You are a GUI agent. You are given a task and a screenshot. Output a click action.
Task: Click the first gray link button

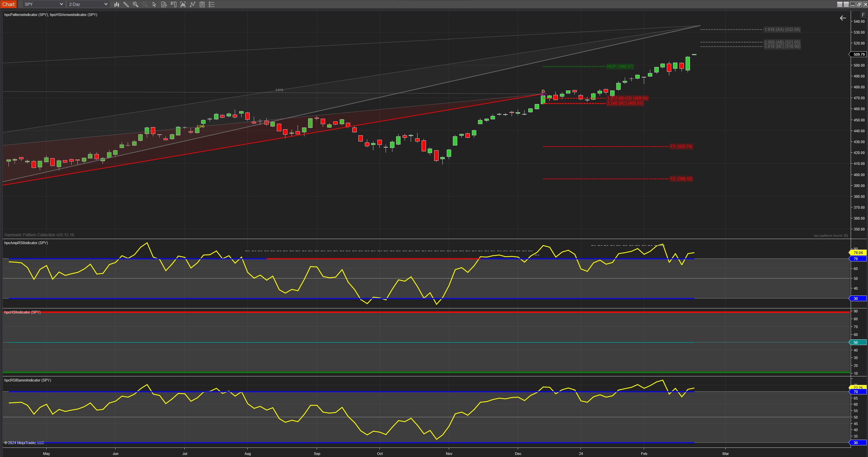[x=840, y=4]
